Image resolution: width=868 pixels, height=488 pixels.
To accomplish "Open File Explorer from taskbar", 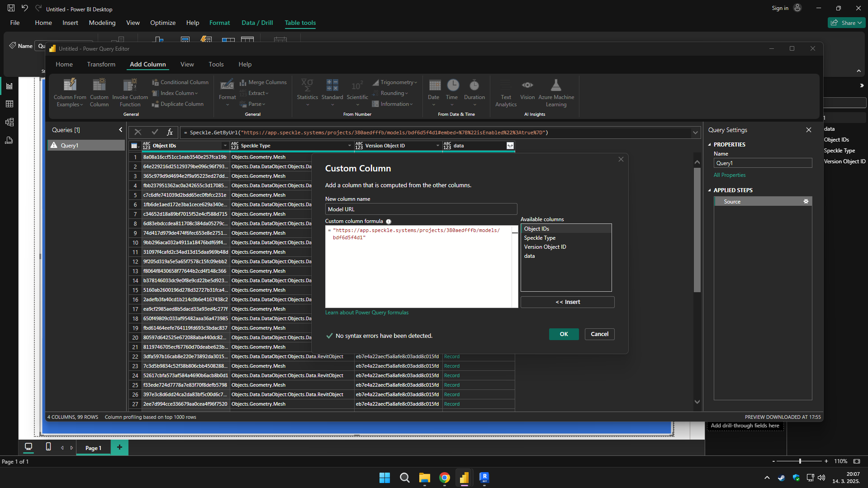I will (x=424, y=478).
